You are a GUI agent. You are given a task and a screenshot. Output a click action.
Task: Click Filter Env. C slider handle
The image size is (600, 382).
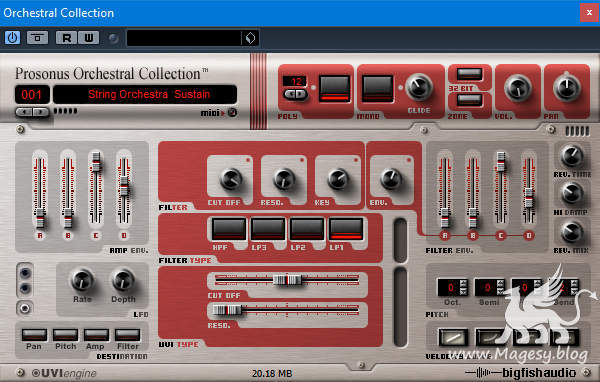tap(501, 162)
